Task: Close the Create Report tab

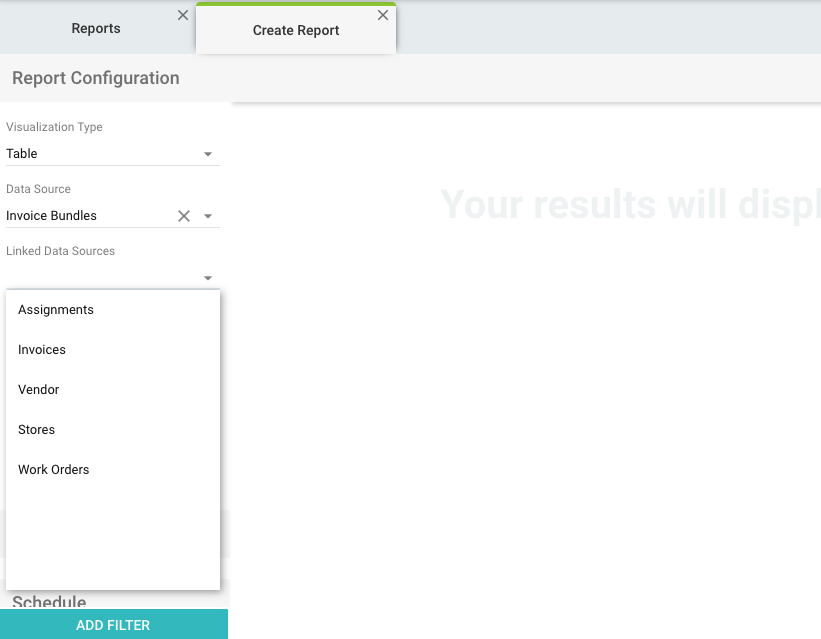Action: (x=383, y=15)
